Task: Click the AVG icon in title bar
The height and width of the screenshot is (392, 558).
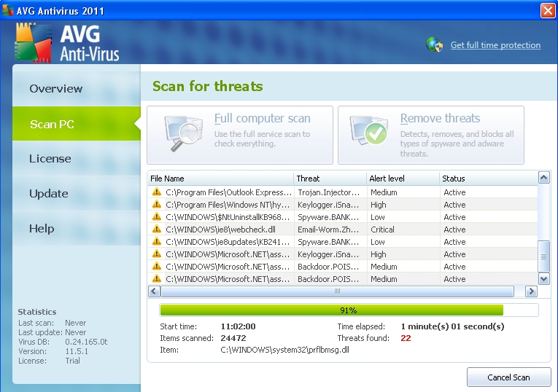Action: (x=8, y=11)
